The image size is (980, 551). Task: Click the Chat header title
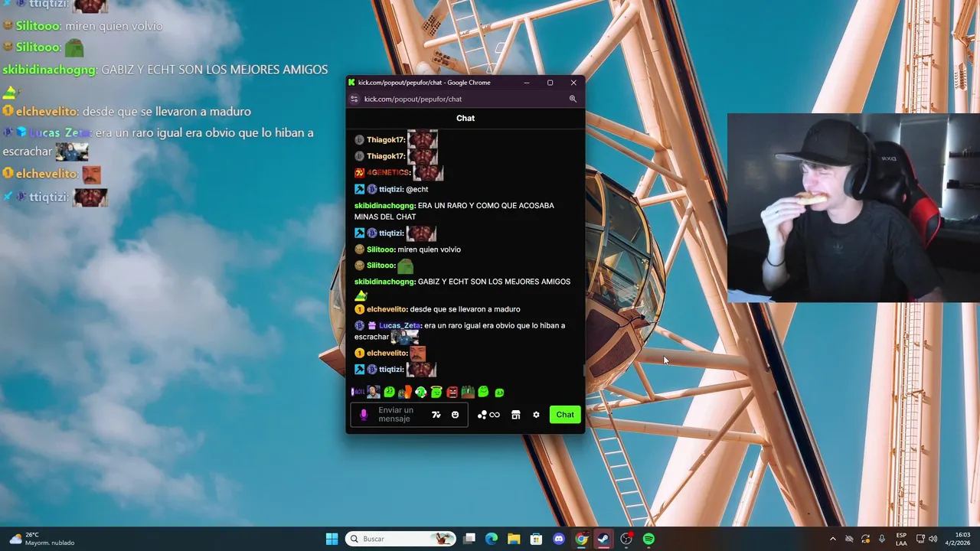pyautogui.click(x=465, y=118)
